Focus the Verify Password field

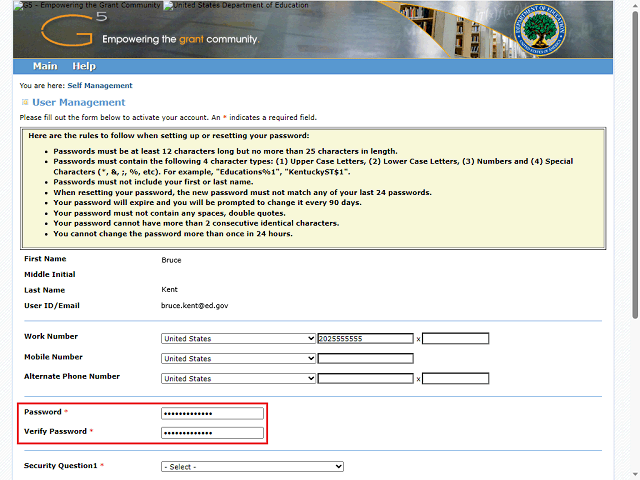pos(212,433)
